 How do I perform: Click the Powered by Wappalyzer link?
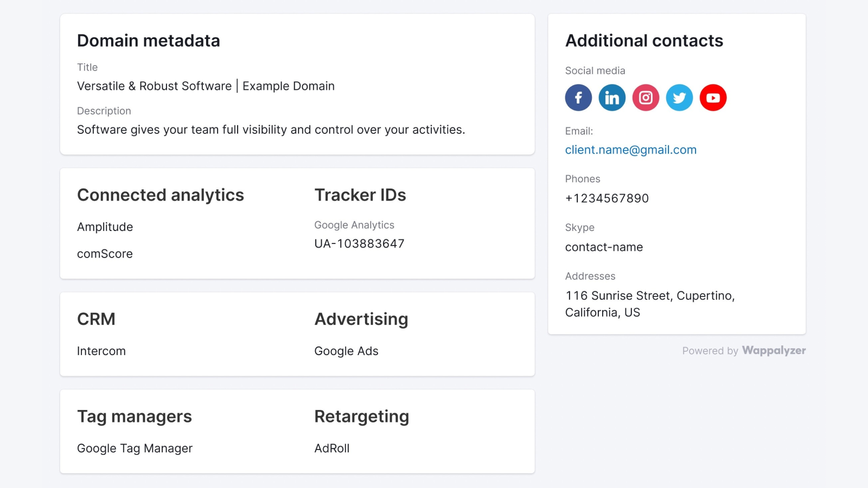pyautogui.click(x=743, y=351)
